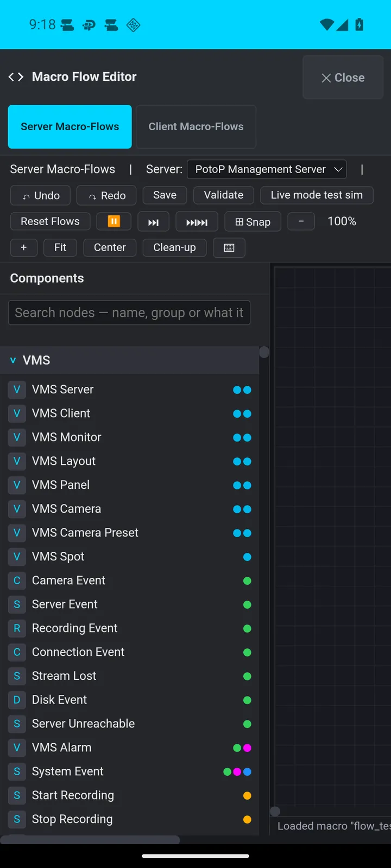Zoom out with the minus button
Image resolution: width=391 pixels, height=868 pixels.
click(301, 221)
